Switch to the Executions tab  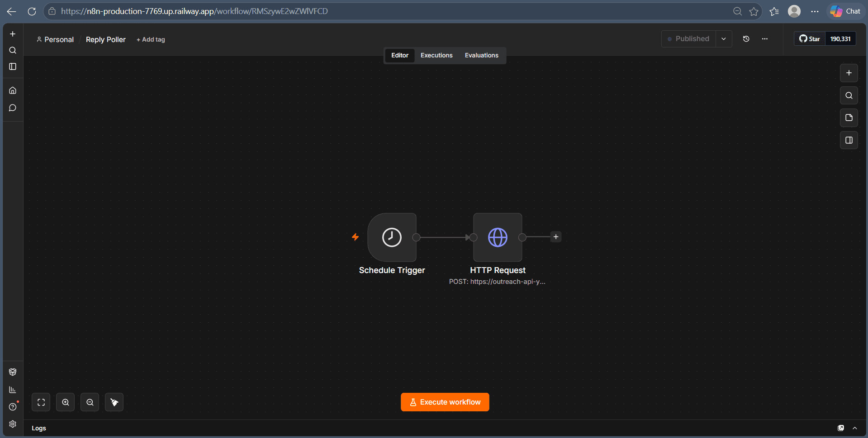pos(436,55)
